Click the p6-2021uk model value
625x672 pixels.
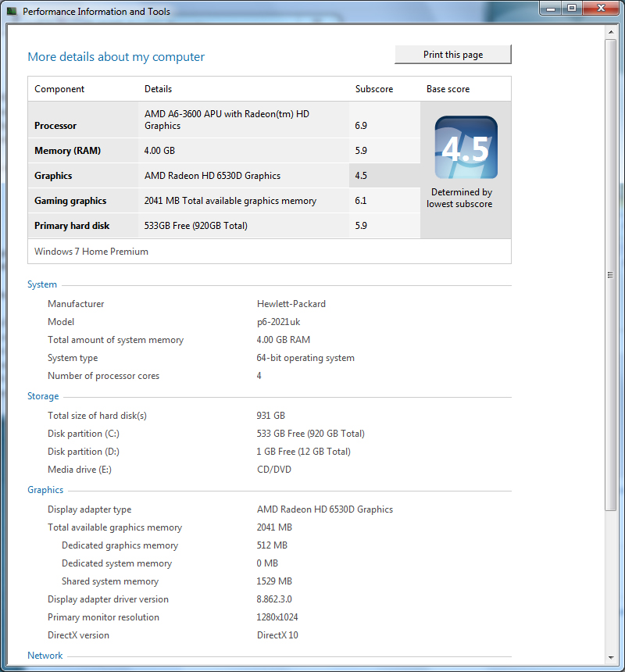(278, 322)
